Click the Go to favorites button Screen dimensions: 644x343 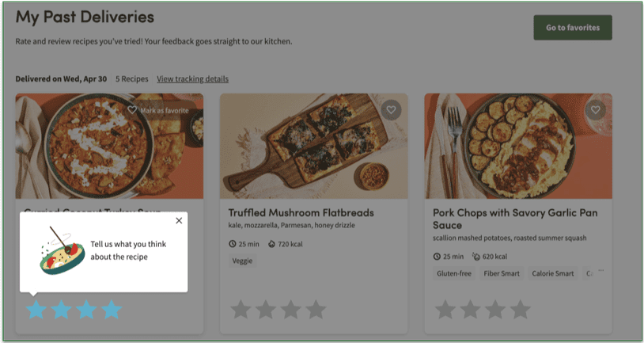coord(572,28)
